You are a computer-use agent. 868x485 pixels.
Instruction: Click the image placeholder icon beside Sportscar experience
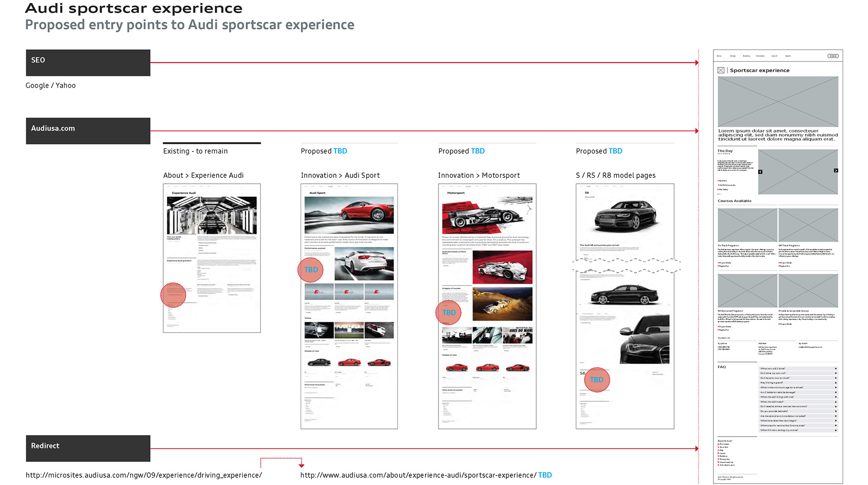[x=721, y=71]
